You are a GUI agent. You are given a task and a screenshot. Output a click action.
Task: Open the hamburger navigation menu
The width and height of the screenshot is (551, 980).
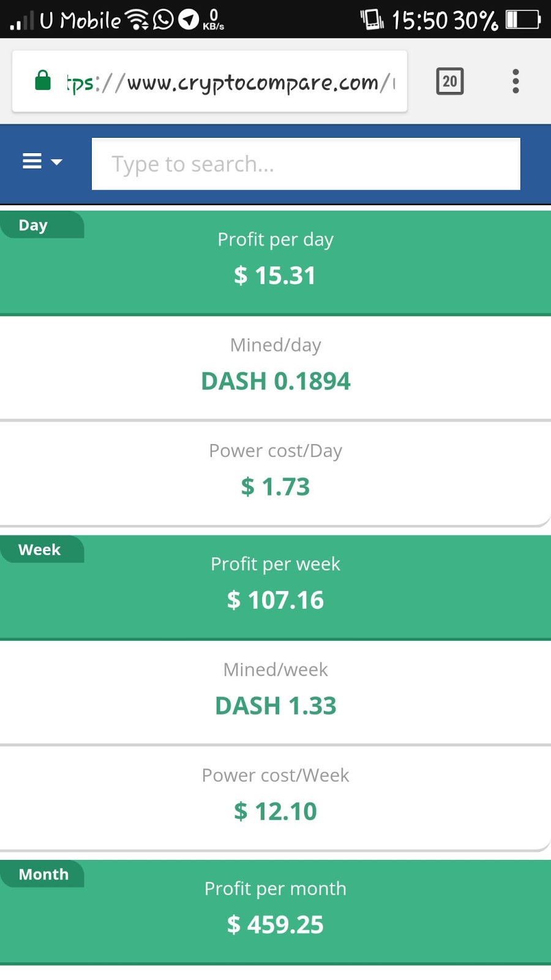pos(32,162)
